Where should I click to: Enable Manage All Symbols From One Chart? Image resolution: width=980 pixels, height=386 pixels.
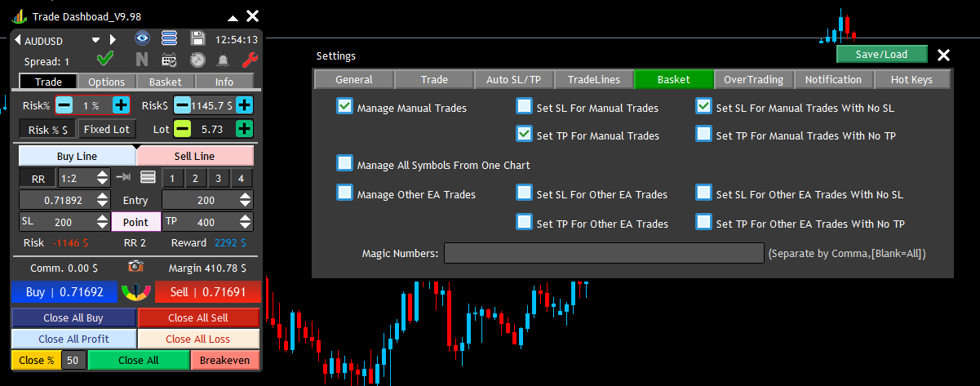pyautogui.click(x=344, y=164)
